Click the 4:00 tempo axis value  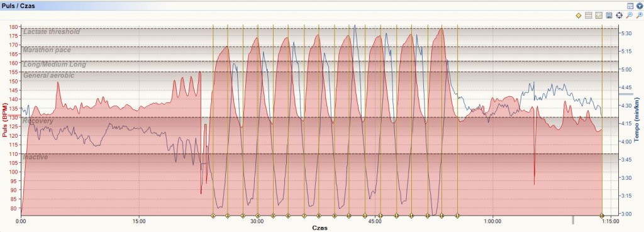point(626,141)
